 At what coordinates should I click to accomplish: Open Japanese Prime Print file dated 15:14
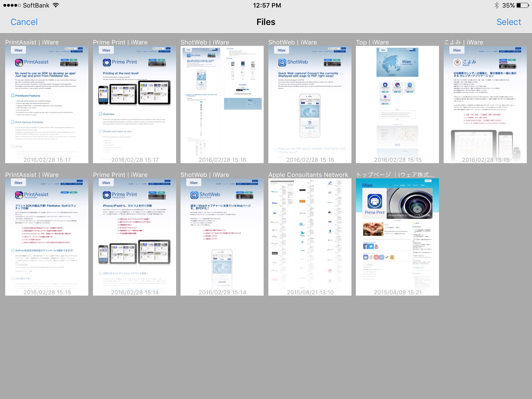(x=134, y=237)
